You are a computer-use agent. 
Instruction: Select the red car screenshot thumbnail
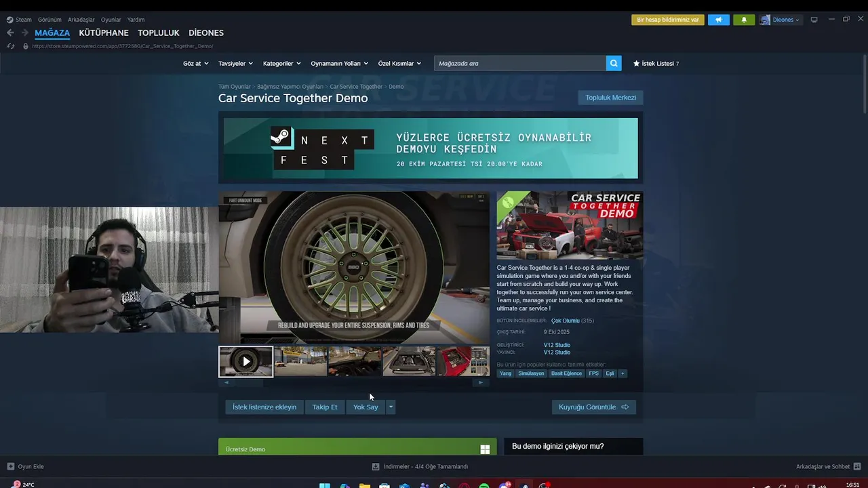463,361
